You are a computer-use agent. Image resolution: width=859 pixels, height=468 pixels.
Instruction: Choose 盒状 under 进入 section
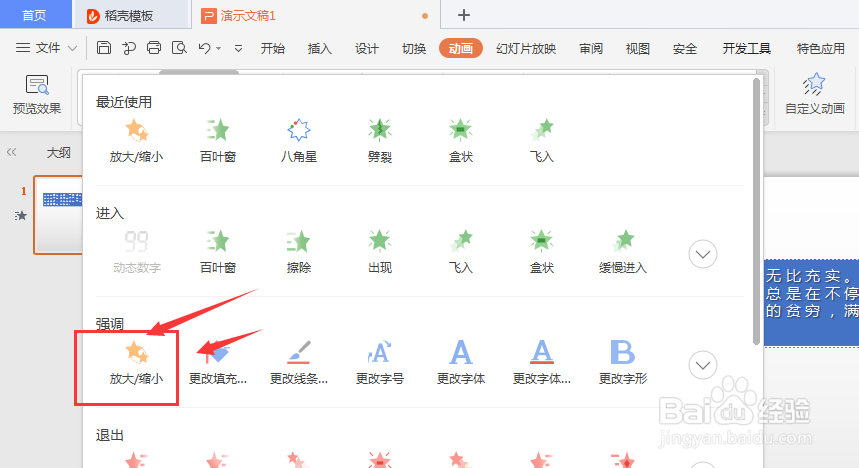[x=542, y=252]
